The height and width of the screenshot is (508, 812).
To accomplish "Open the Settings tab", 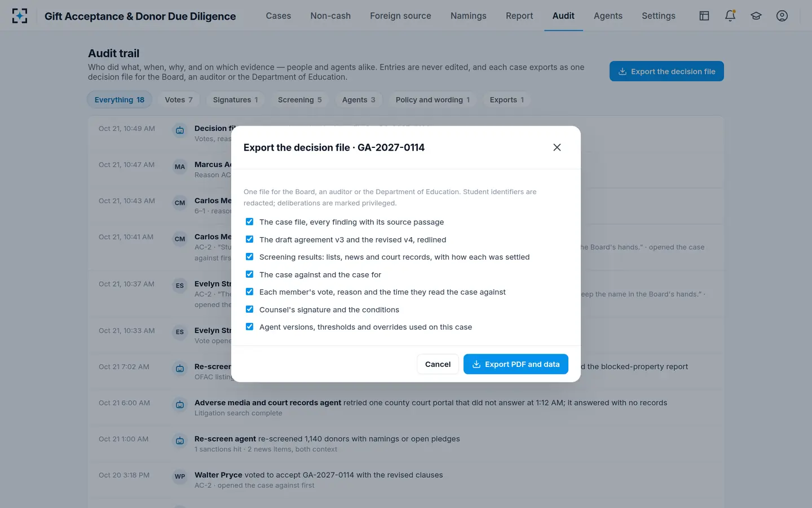I will (659, 16).
